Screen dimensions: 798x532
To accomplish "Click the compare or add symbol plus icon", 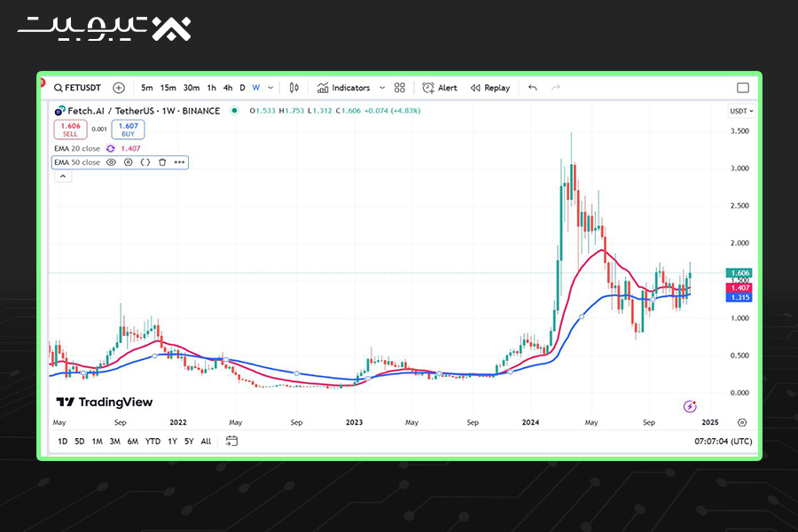I will [x=119, y=88].
